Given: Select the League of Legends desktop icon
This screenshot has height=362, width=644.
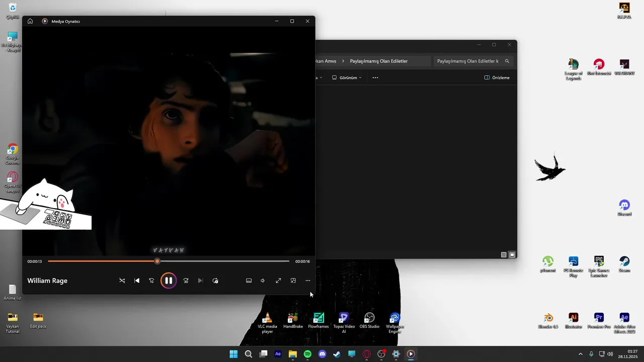Looking at the screenshot, I should pyautogui.click(x=573, y=69).
